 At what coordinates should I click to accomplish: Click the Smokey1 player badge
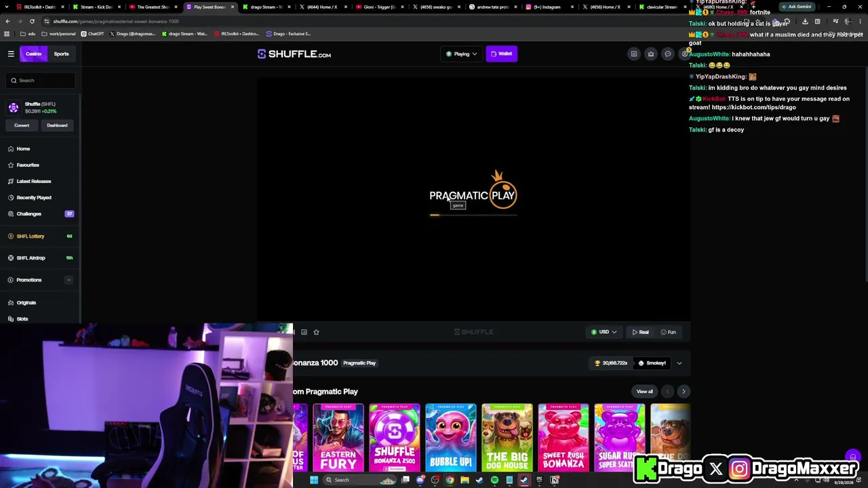pyautogui.click(x=652, y=363)
